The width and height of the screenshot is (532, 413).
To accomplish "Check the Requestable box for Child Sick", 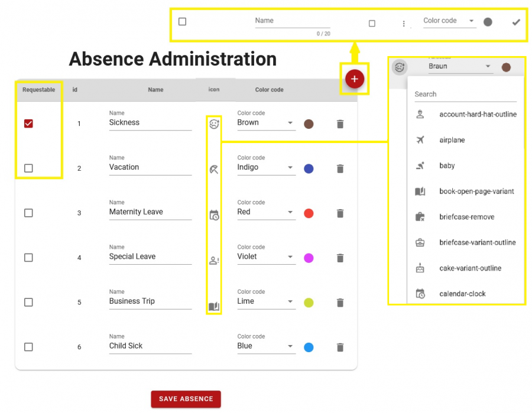I will coord(28,347).
